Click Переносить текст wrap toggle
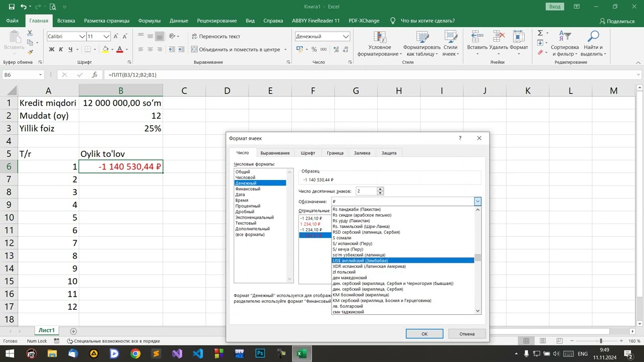Viewport: 644px width, 362px height. [x=216, y=36]
